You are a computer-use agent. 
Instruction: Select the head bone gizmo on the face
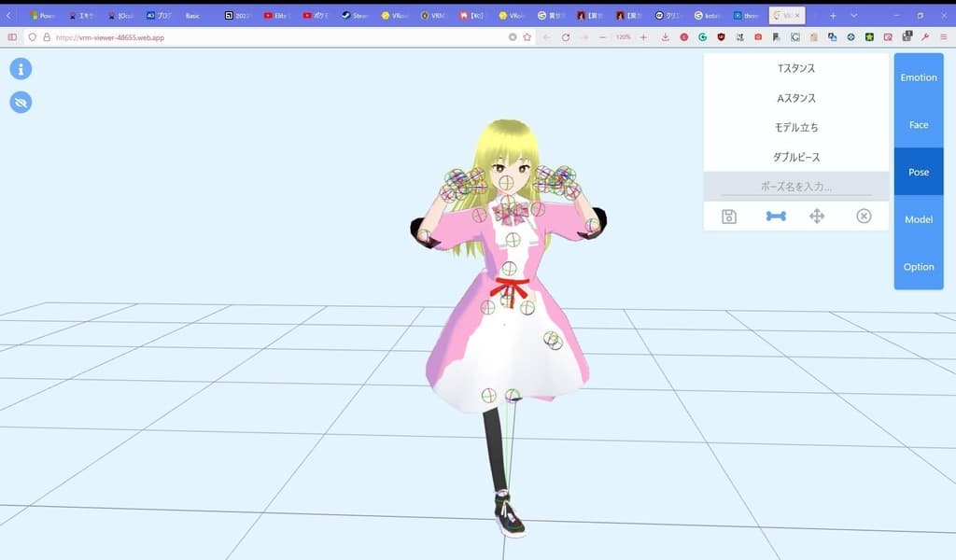click(x=507, y=182)
